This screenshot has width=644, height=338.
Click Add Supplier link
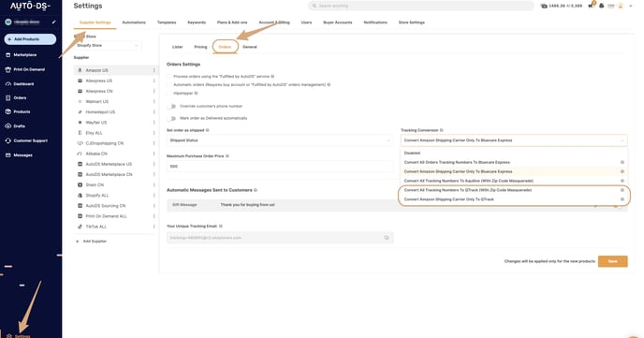(91, 241)
